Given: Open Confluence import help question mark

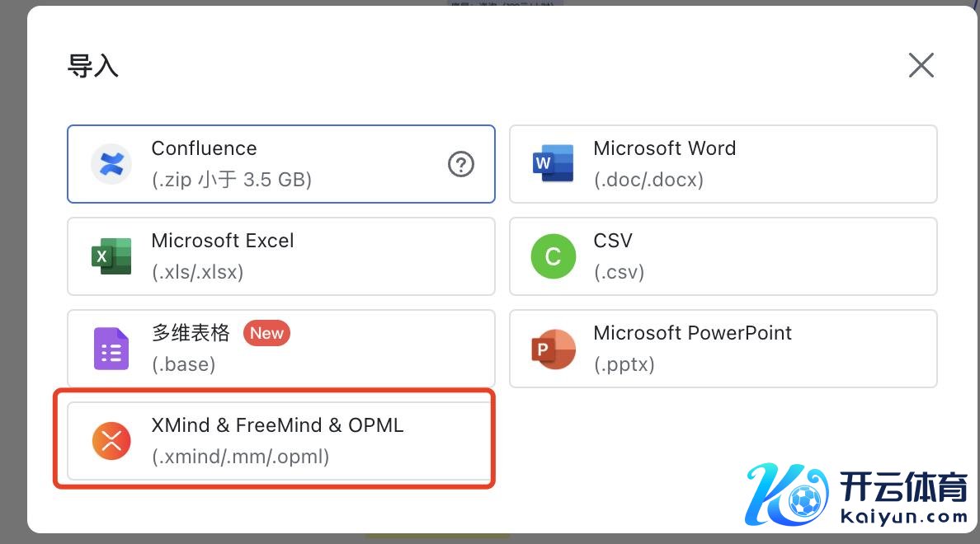Looking at the screenshot, I should pos(461,165).
